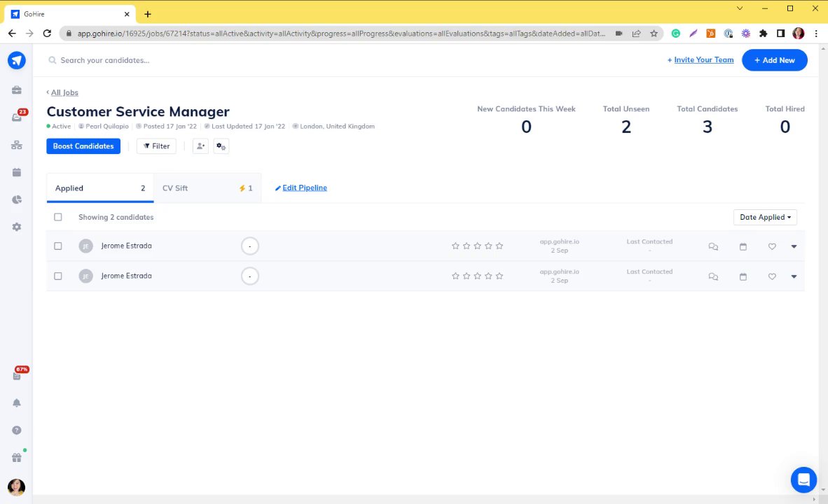Viewport: 828px width, 504px height.
Task: Open messages icon for second Jerome Estrada row
Action: pos(713,276)
